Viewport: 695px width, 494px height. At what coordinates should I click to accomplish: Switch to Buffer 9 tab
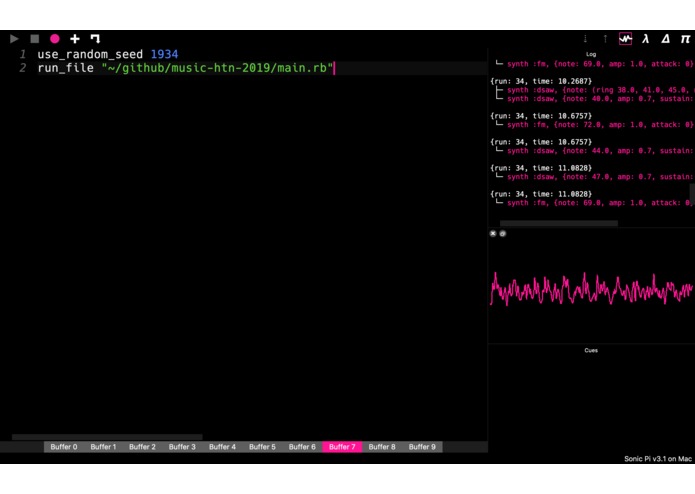[x=422, y=447]
